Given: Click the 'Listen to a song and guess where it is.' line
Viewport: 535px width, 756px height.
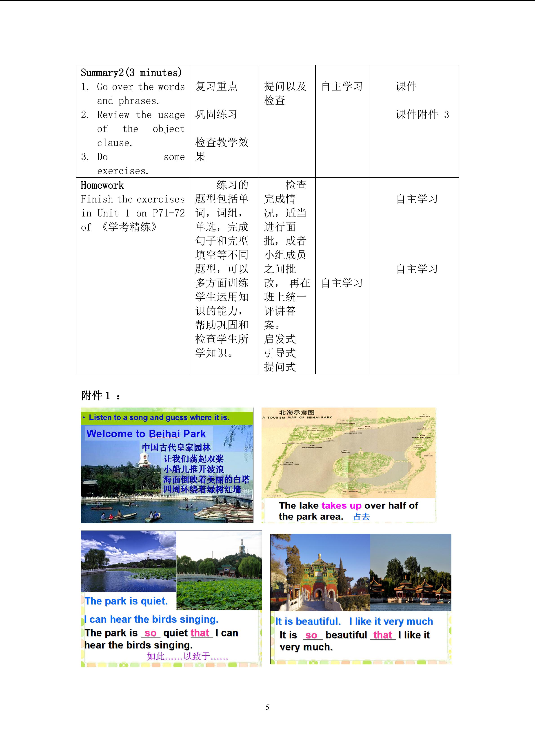Looking at the screenshot, I should (159, 417).
